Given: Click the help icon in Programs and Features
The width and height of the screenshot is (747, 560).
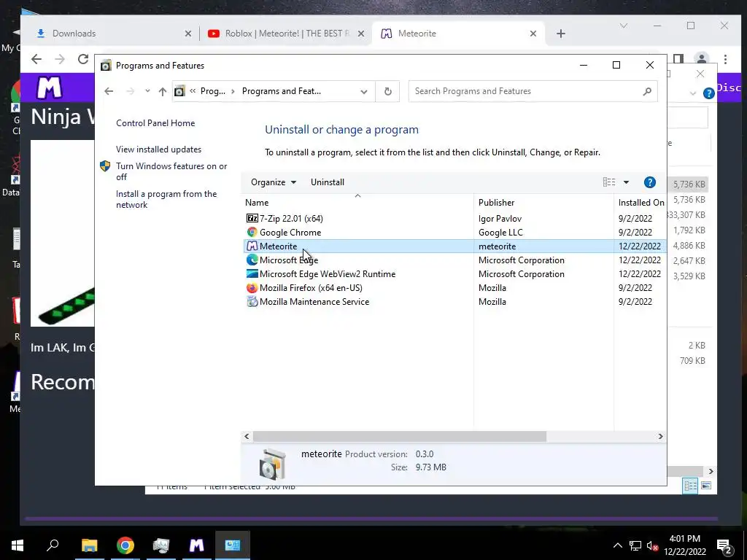Looking at the screenshot, I should pos(650,182).
